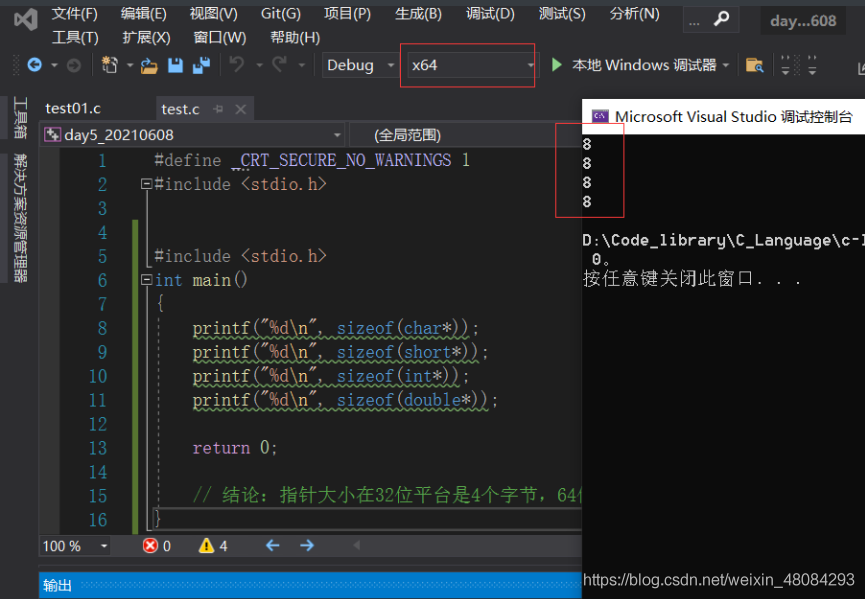The image size is (865, 599).
Task: Open file with the folder icon
Action: click(149, 66)
